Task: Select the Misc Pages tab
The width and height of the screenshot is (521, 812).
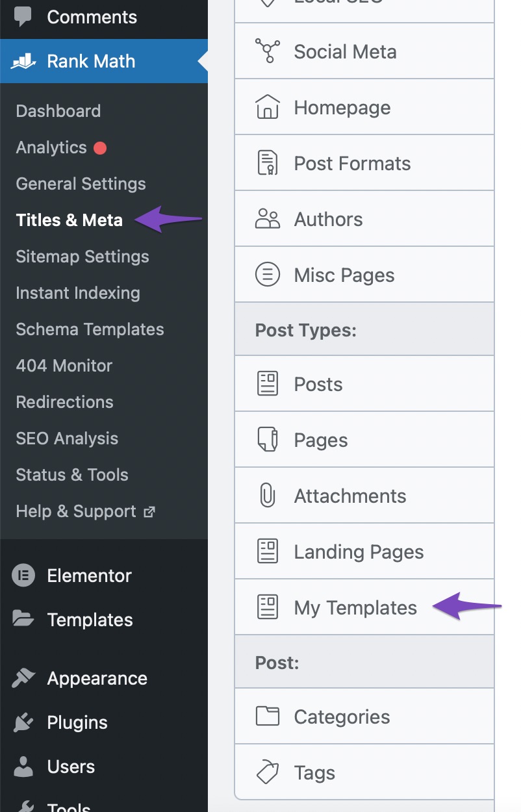Action: [344, 275]
